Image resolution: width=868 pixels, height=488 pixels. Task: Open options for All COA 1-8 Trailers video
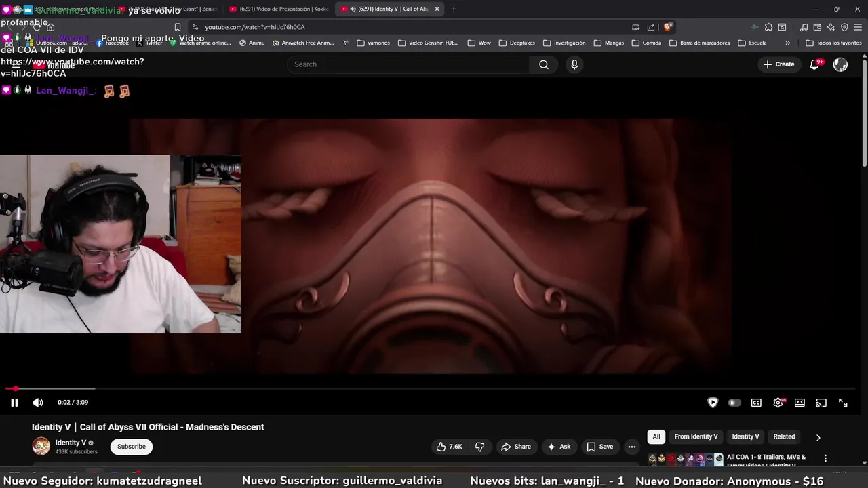coord(825,458)
